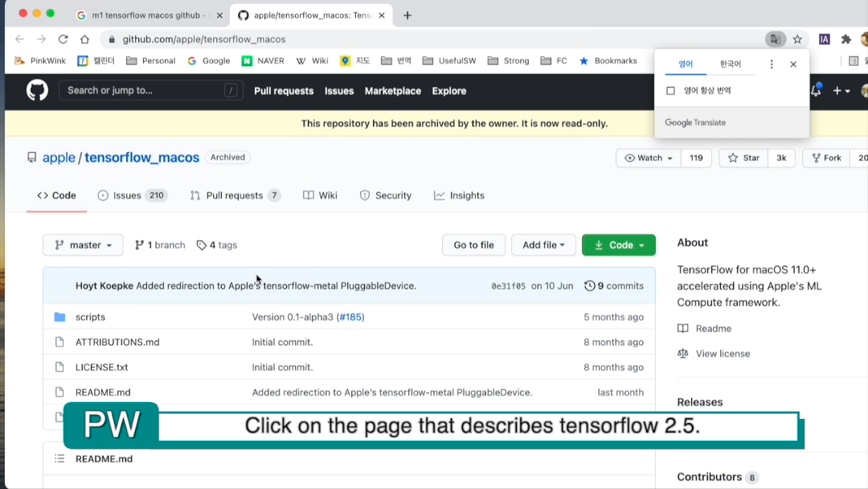Image resolution: width=868 pixels, height=489 pixels.
Task: Expand the plus create-new dropdown
Action: 841,91
